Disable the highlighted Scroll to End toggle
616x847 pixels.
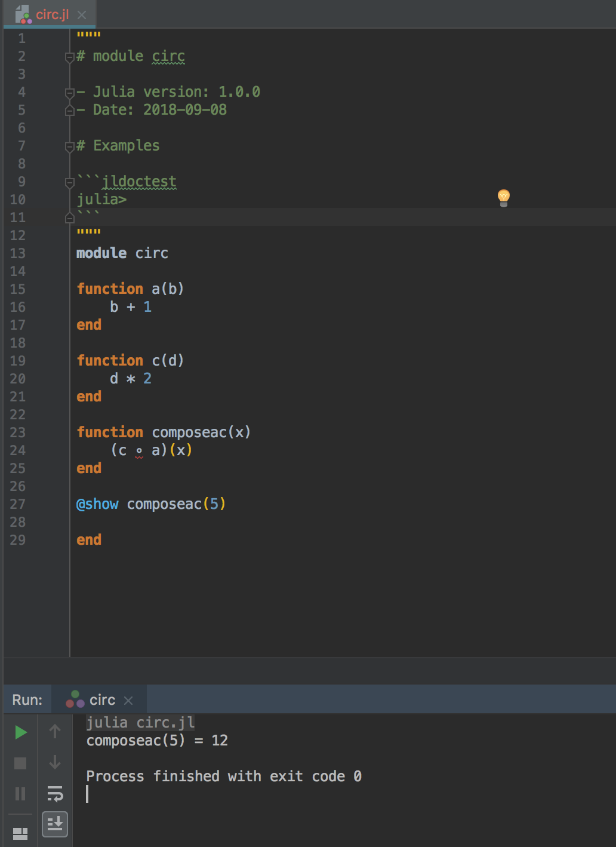click(54, 824)
